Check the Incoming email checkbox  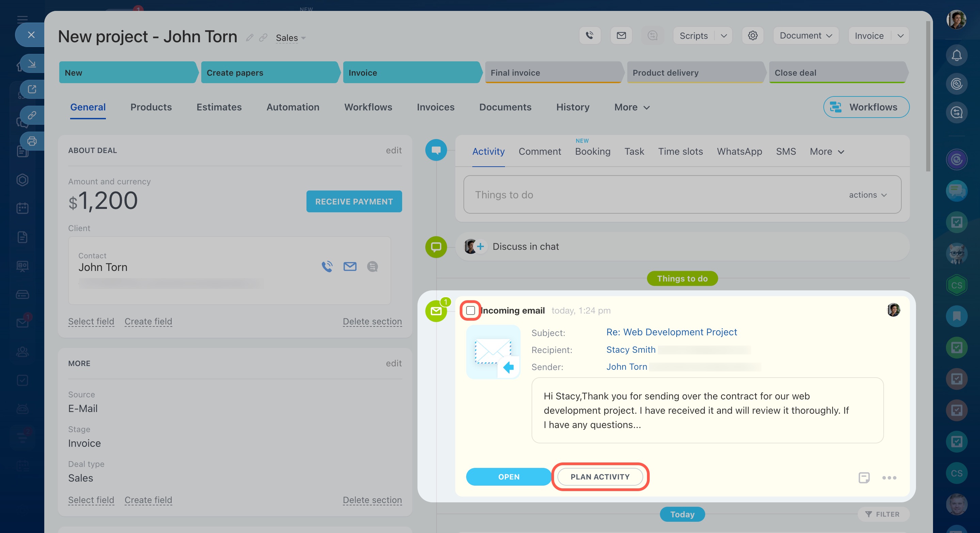click(x=471, y=310)
